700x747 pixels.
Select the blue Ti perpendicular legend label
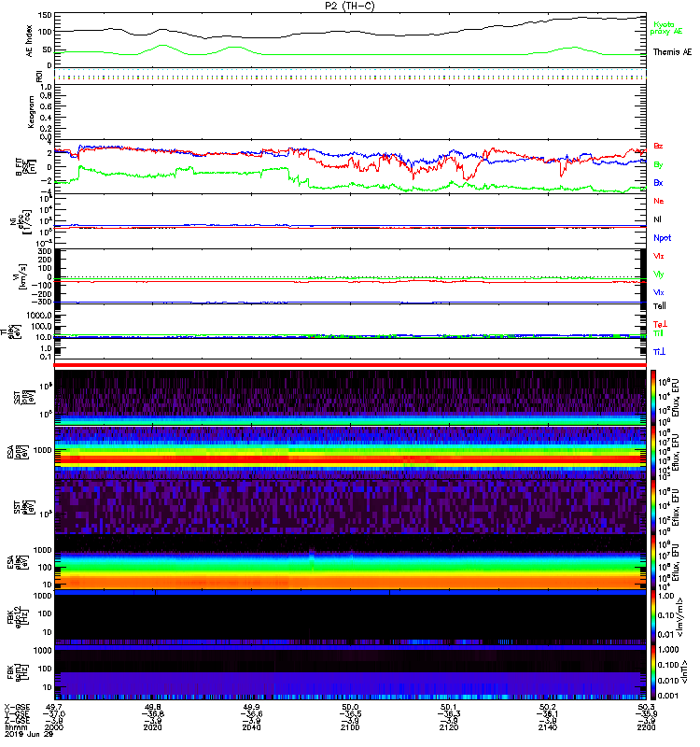(x=659, y=352)
